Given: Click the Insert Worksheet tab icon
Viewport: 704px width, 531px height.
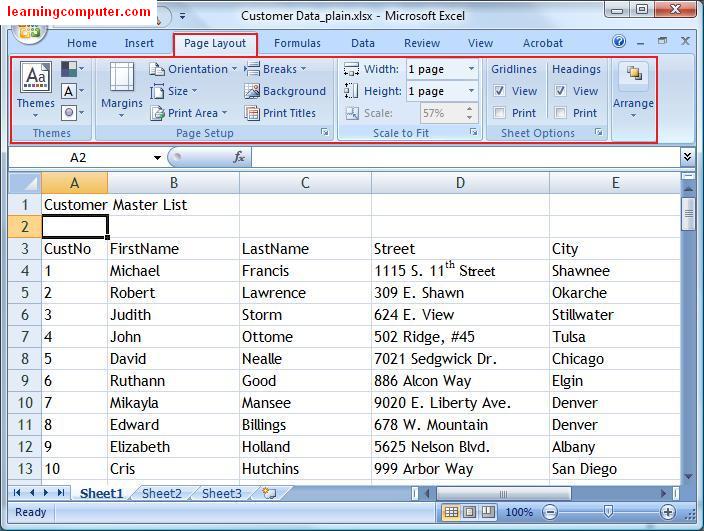Looking at the screenshot, I should click(x=268, y=493).
